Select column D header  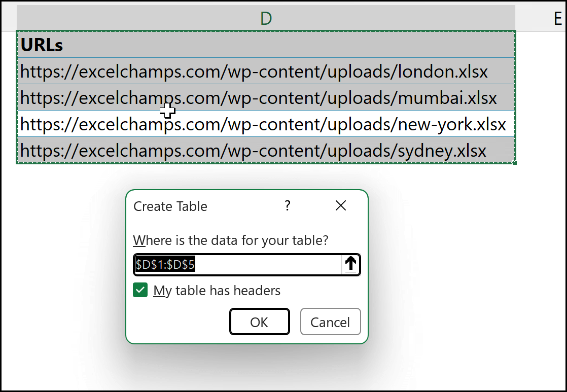coord(266,19)
